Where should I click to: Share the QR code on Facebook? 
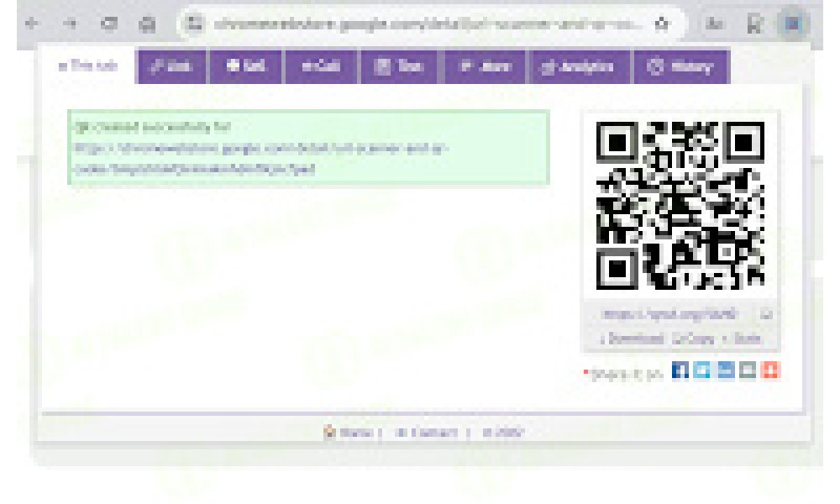point(680,370)
